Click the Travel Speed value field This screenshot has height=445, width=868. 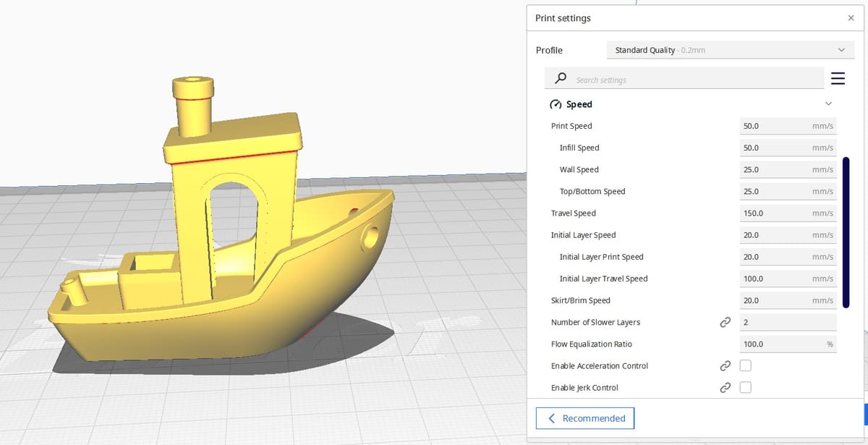788,213
